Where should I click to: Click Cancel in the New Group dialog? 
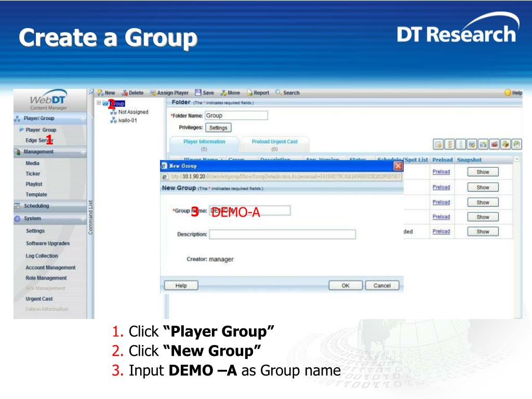[382, 286]
